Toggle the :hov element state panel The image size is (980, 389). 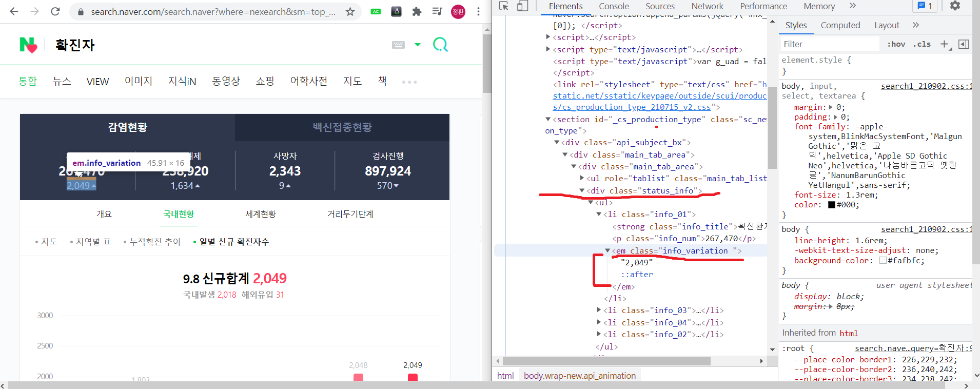[896, 44]
